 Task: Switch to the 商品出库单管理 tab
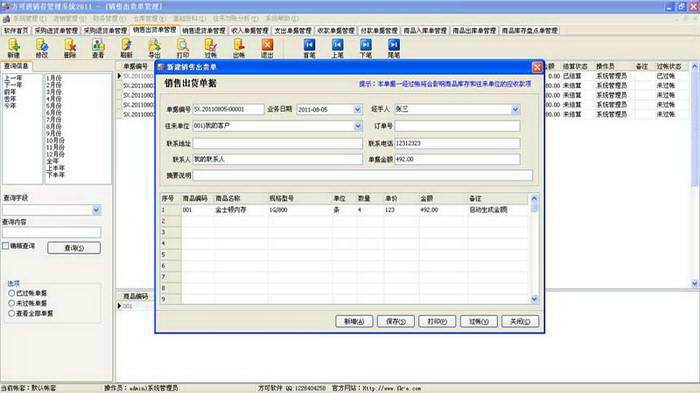pos(474,31)
